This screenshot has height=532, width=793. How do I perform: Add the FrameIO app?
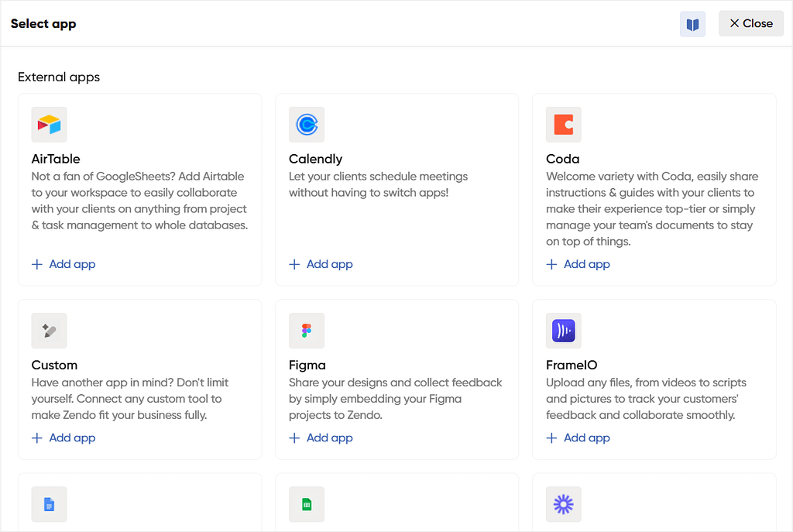pos(578,438)
